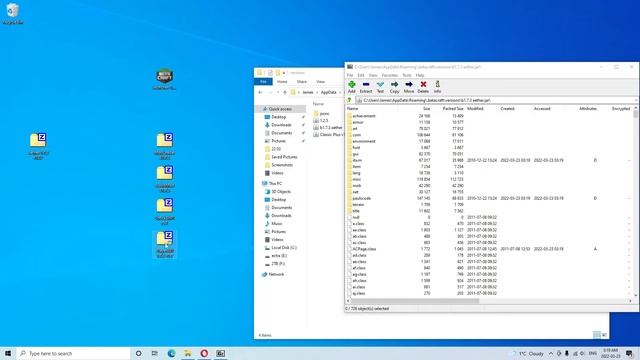640x360 pixels.
Task: Select Local Disk (C:) in Explorer sidebar
Action: [x=280, y=247]
